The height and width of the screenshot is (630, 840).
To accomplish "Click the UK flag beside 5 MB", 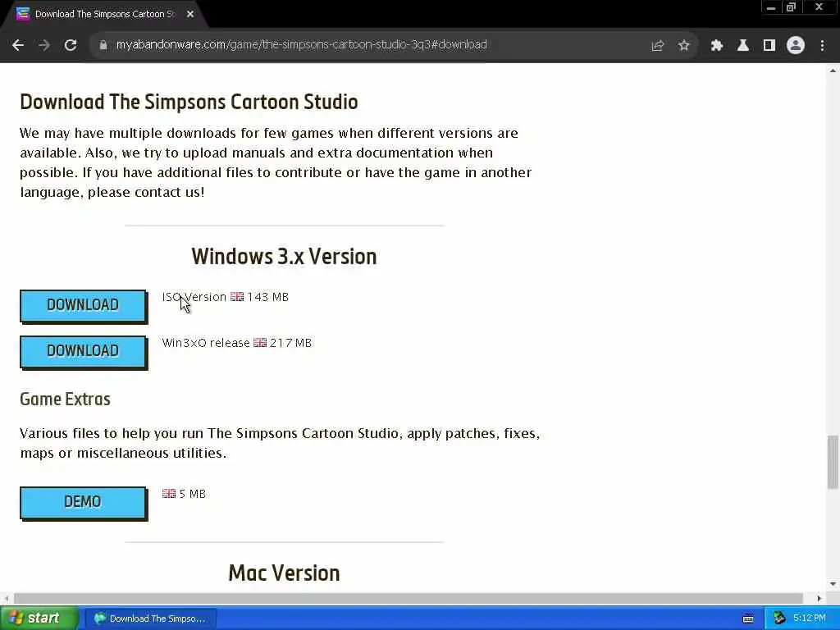I will point(169,493).
